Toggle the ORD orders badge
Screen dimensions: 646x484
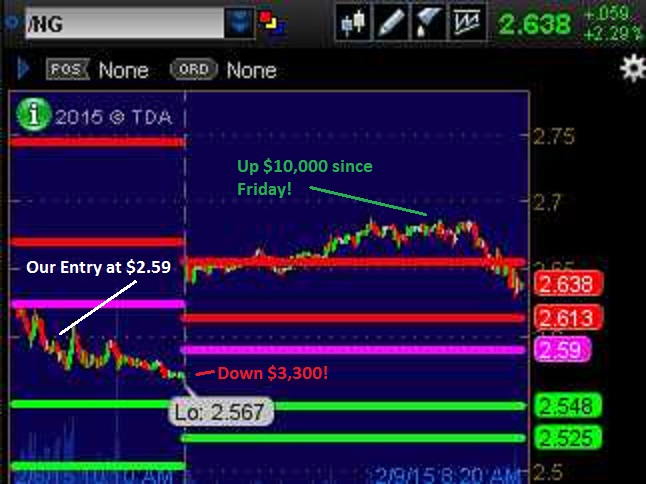click(194, 70)
